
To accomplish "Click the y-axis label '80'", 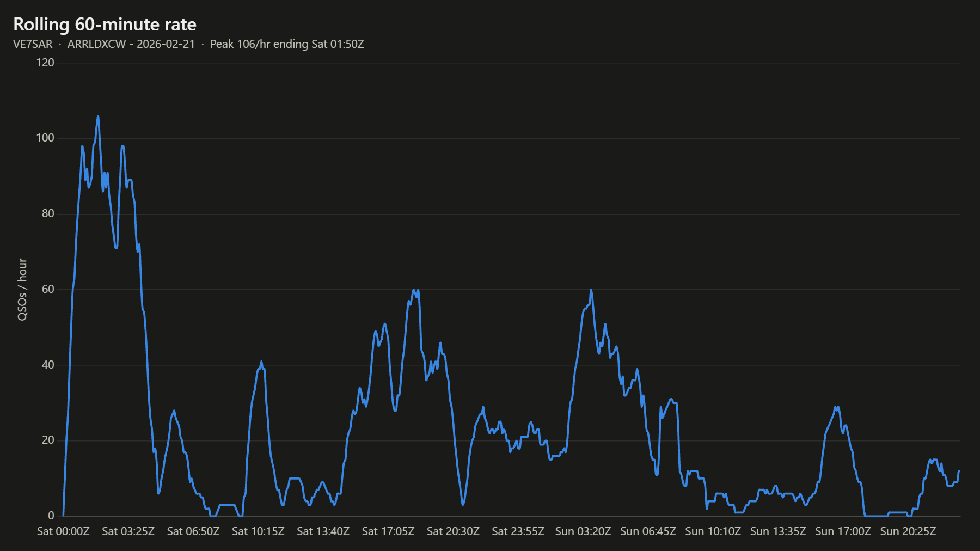I will 48,213.
